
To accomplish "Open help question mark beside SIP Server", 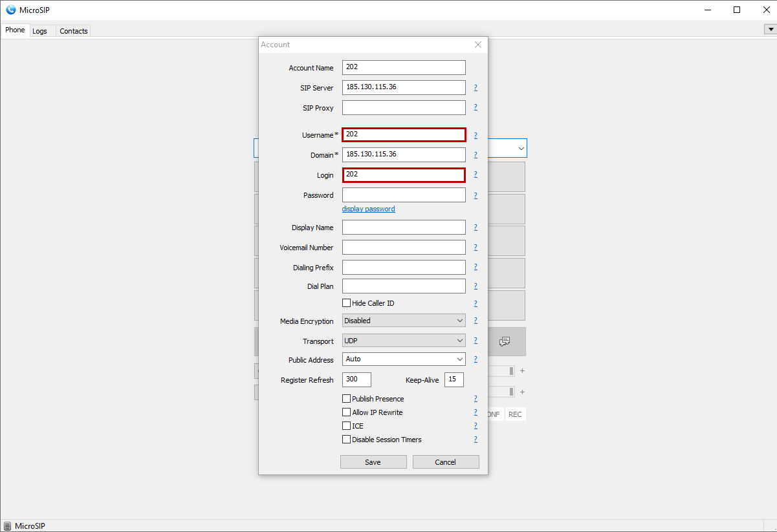I will pyautogui.click(x=476, y=87).
